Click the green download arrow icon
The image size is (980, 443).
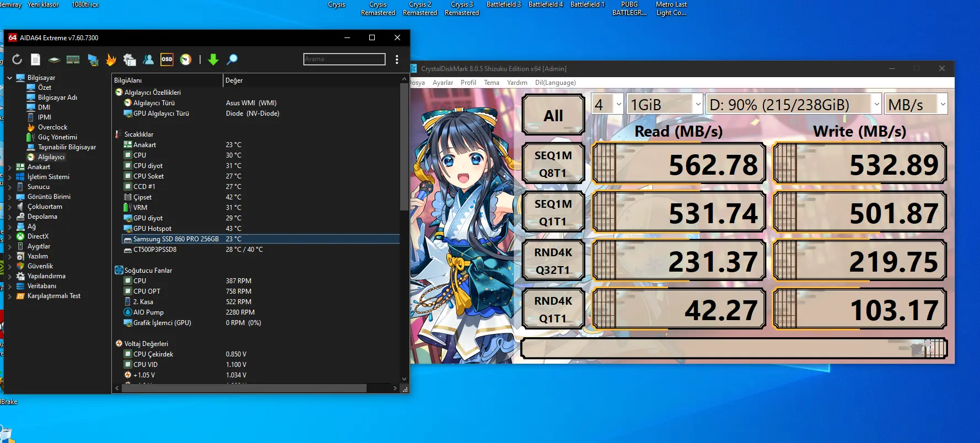click(213, 60)
